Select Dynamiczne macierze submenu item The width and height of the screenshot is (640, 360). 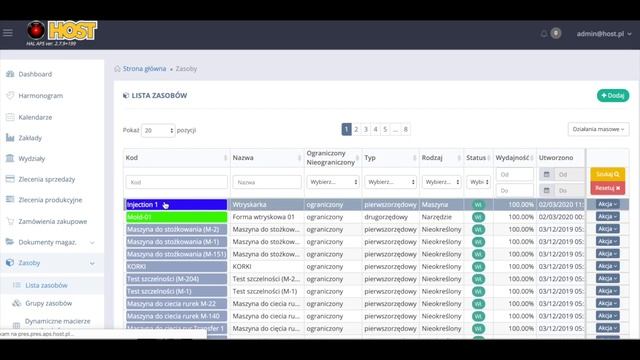58,321
